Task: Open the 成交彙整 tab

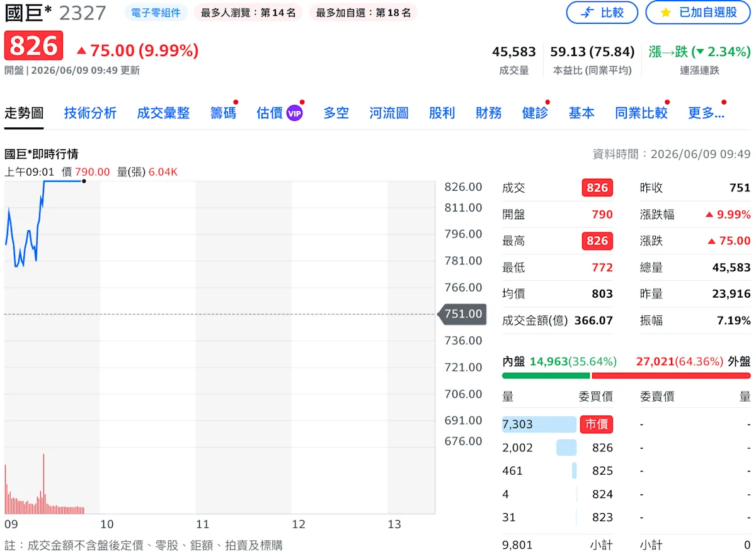Action: (163, 113)
